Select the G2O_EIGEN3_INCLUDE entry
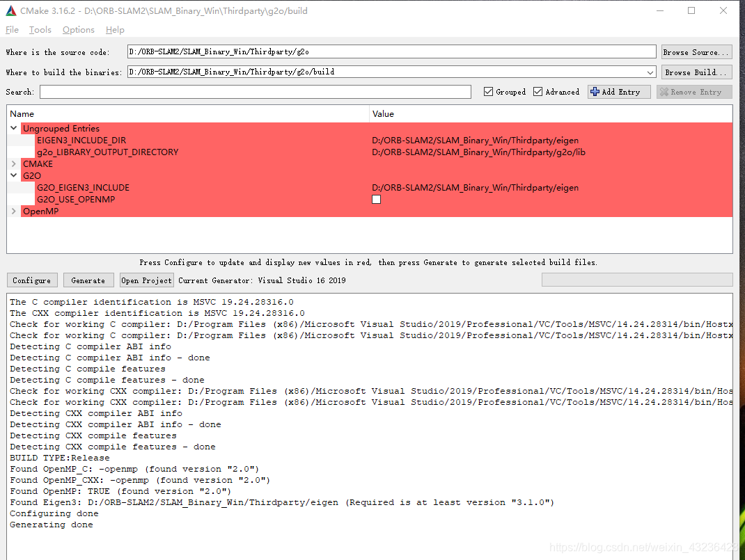 (83, 187)
